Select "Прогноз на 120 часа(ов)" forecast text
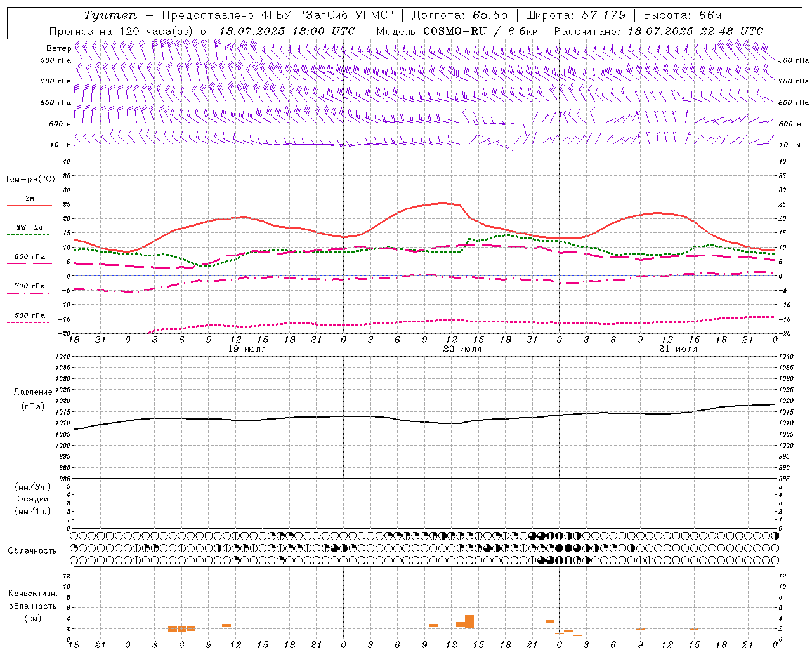This screenshot has width=812, height=650. [122, 31]
